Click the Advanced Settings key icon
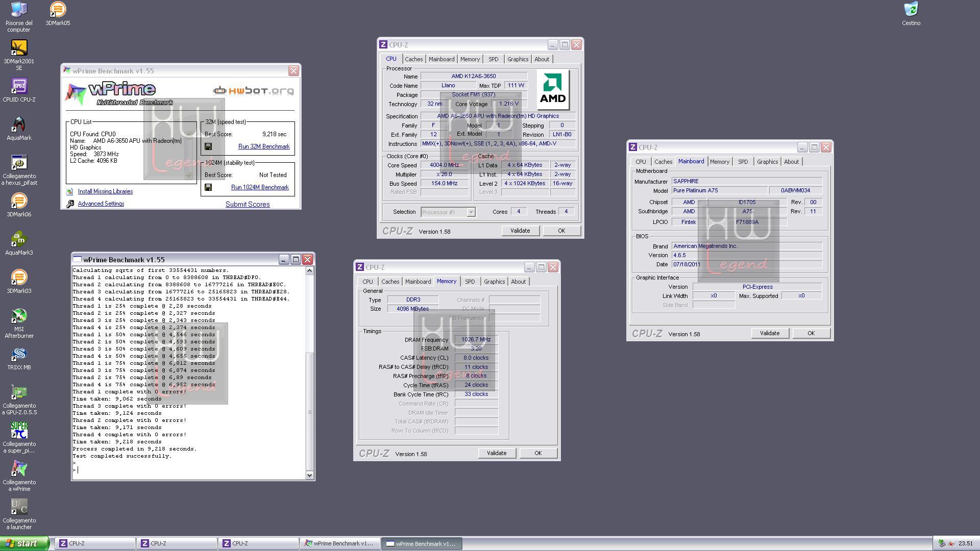 (70, 204)
